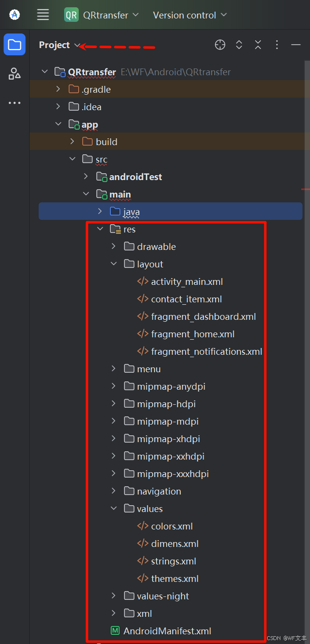Select AndroidManifest.xml file
The image size is (310, 644).
click(x=167, y=631)
